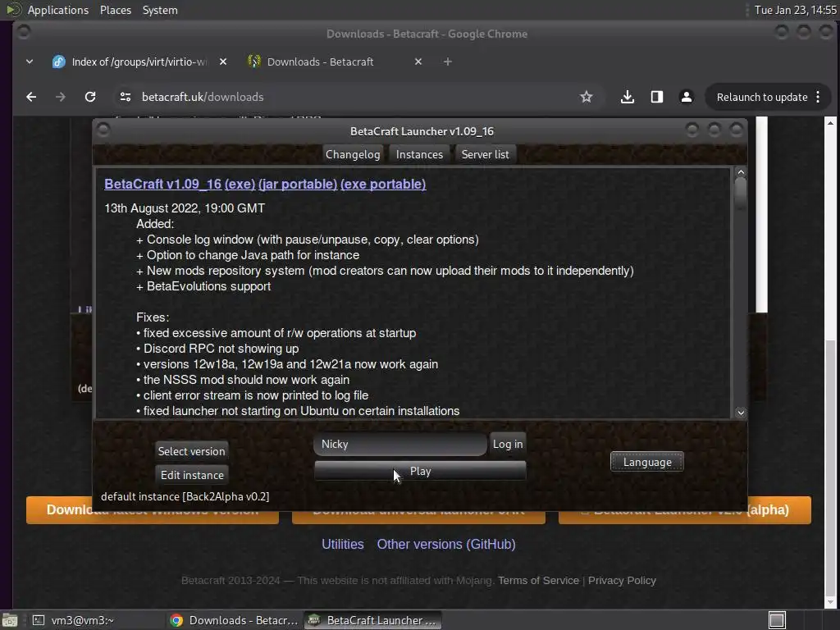Image resolution: width=840 pixels, height=630 pixels.
Task: Click the 'Discord RPC not showing up' line
Action: (x=217, y=348)
